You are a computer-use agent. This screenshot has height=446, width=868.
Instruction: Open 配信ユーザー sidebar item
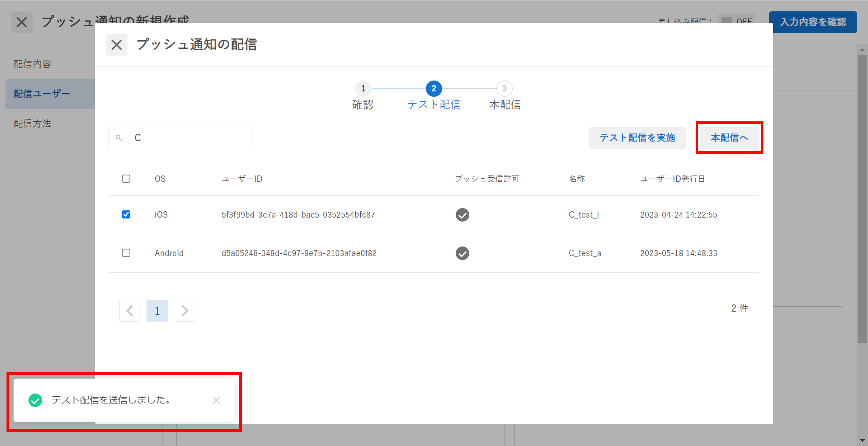(x=50, y=94)
